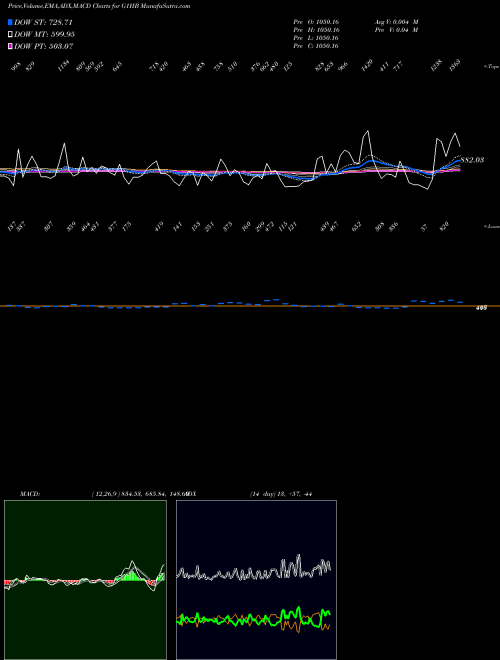This screenshot has height=660, width=500.
Task: Click the chart title at top left
Action: 99,6
